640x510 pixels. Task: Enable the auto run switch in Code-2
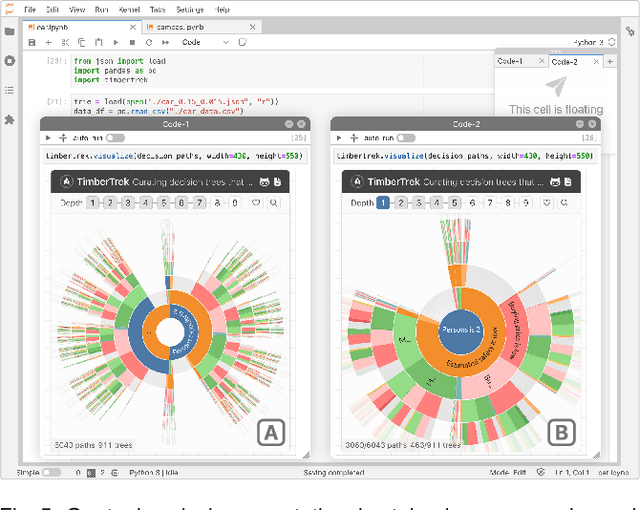406,138
